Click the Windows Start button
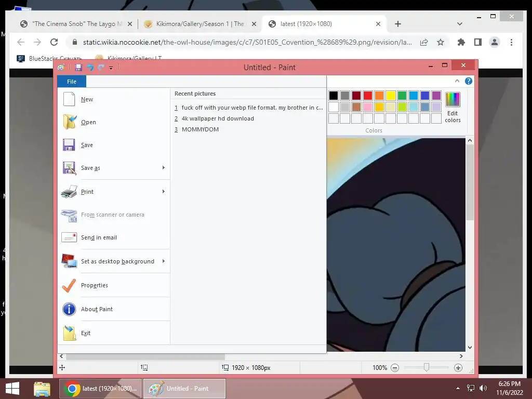Image resolution: width=532 pixels, height=399 pixels. coord(12,389)
